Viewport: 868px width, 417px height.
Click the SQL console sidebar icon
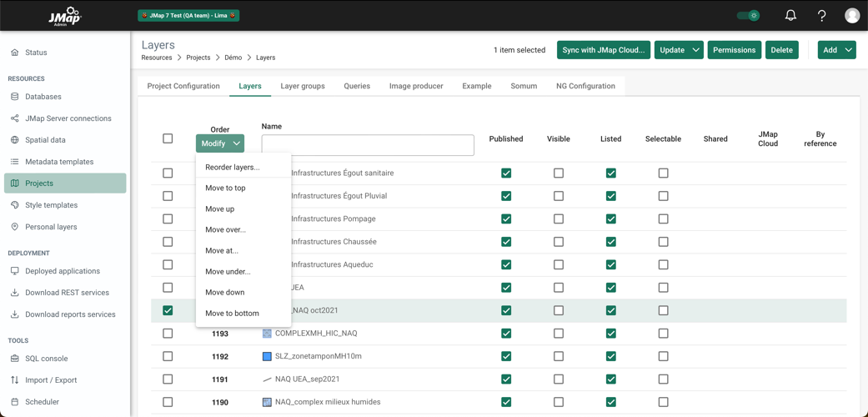click(x=15, y=359)
